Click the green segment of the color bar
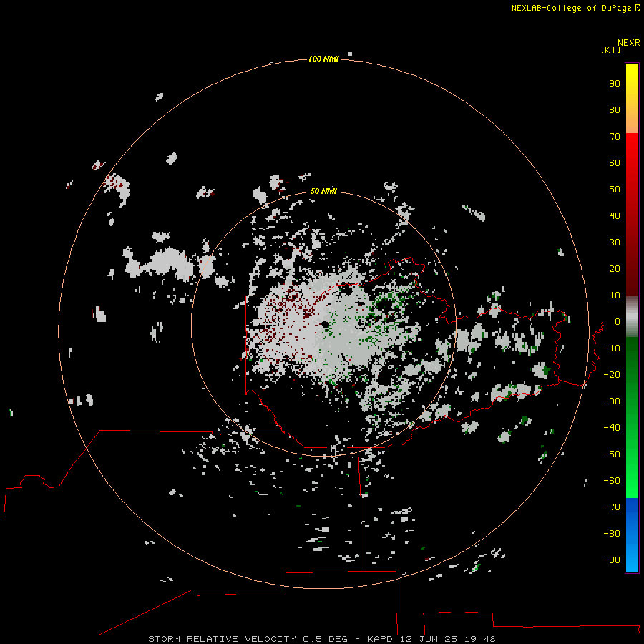The image size is (644, 644). (632, 417)
